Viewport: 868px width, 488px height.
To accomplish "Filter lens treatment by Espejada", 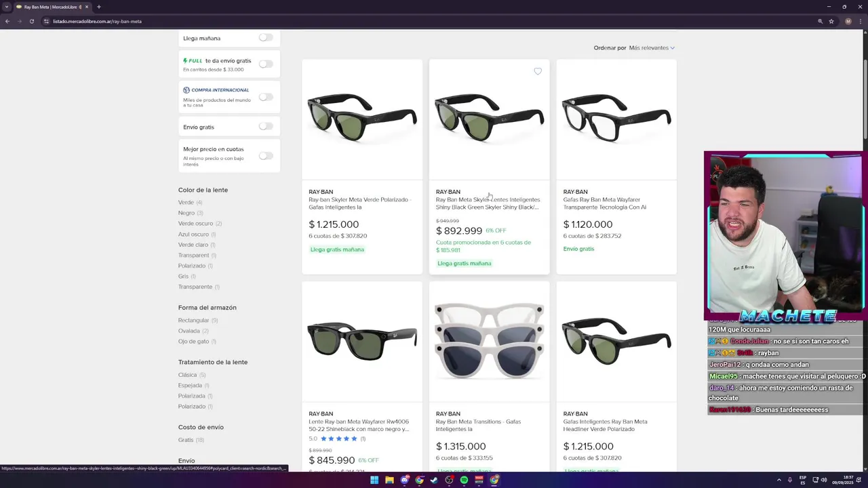I will [x=191, y=385].
